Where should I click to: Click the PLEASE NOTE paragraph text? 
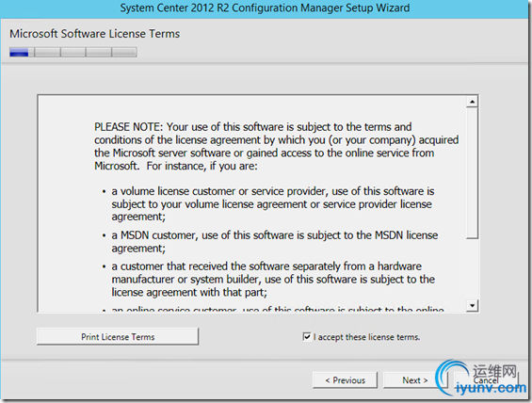276,146
